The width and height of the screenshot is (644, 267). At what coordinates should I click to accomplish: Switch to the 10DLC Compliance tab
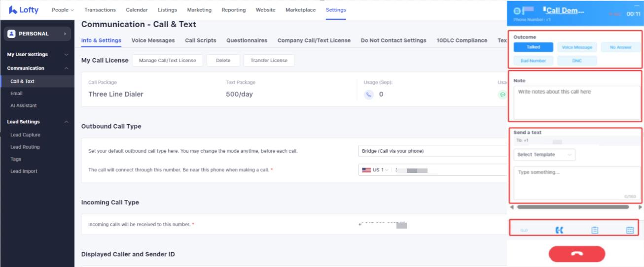(462, 40)
